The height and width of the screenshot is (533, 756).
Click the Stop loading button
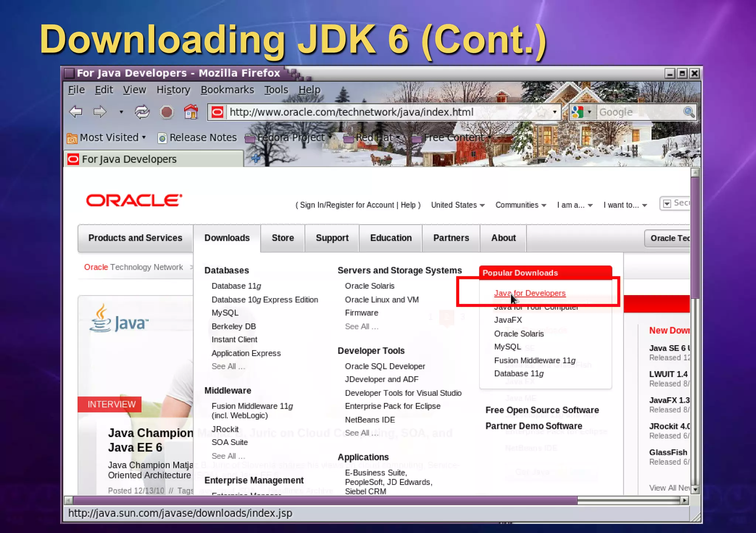167,112
